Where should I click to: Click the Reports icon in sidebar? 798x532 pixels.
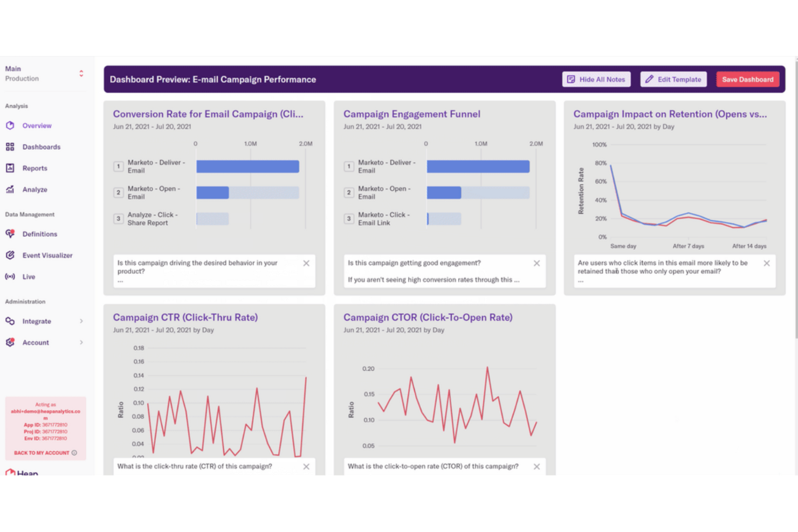tap(10, 168)
